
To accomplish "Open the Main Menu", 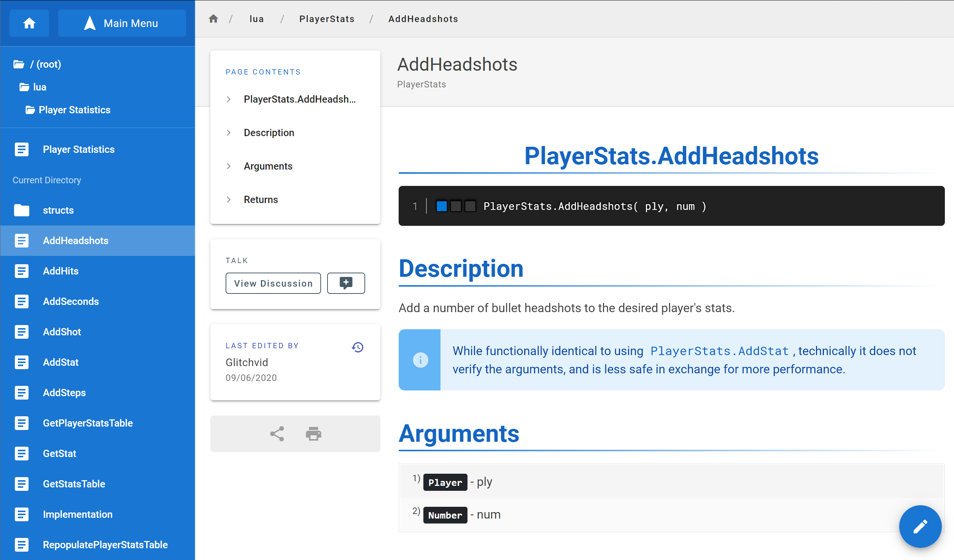I will coord(122,23).
